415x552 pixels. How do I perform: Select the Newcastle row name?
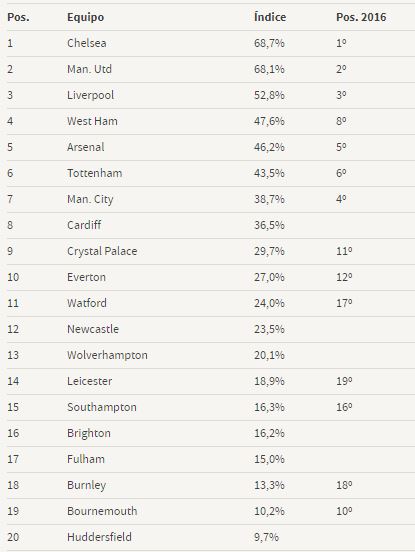93,329
